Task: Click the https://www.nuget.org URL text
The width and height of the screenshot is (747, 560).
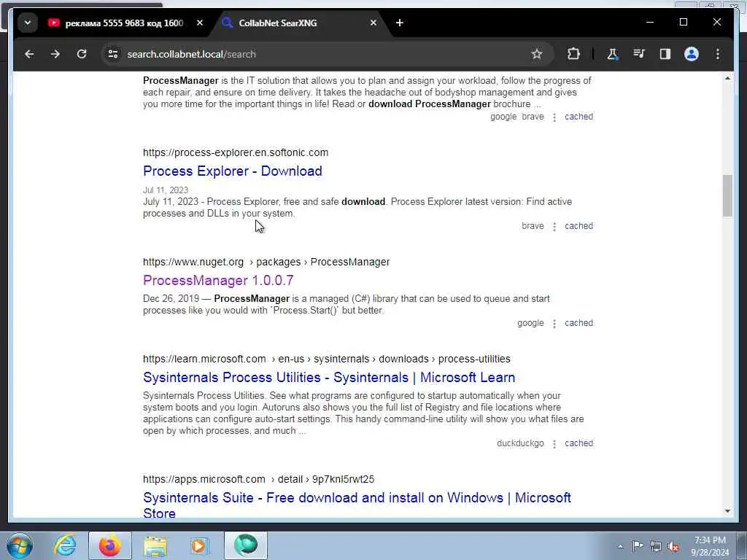Action: (193, 262)
